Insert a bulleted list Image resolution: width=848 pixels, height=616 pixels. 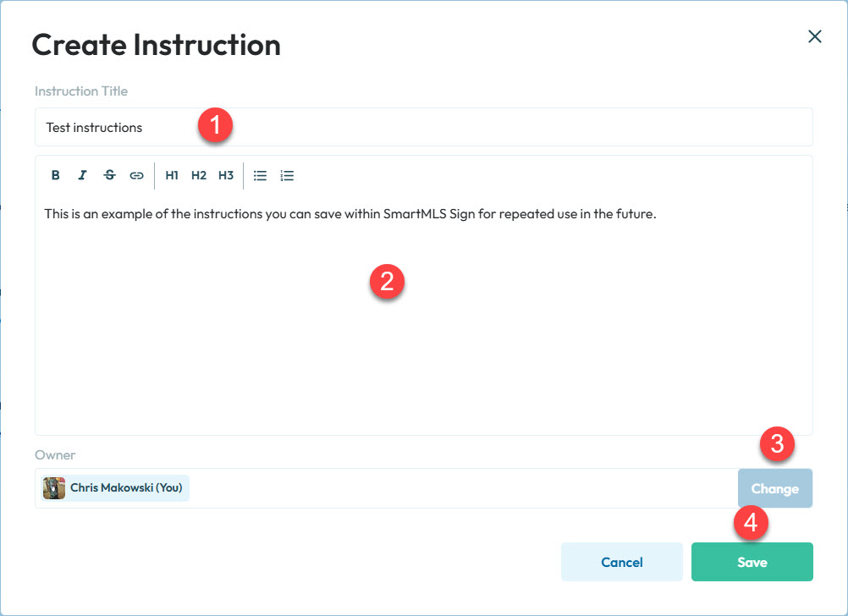[x=261, y=176]
